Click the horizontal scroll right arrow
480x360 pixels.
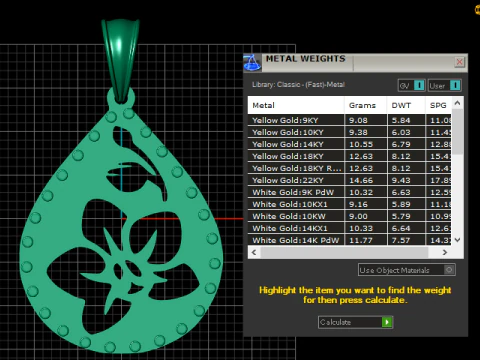[x=445, y=252]
